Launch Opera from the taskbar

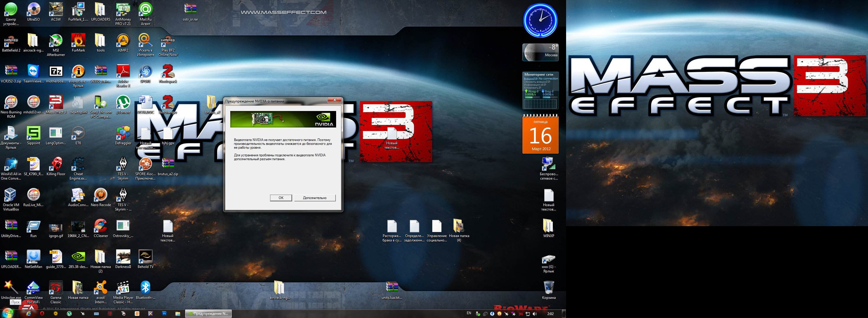(x=42, y=314)
